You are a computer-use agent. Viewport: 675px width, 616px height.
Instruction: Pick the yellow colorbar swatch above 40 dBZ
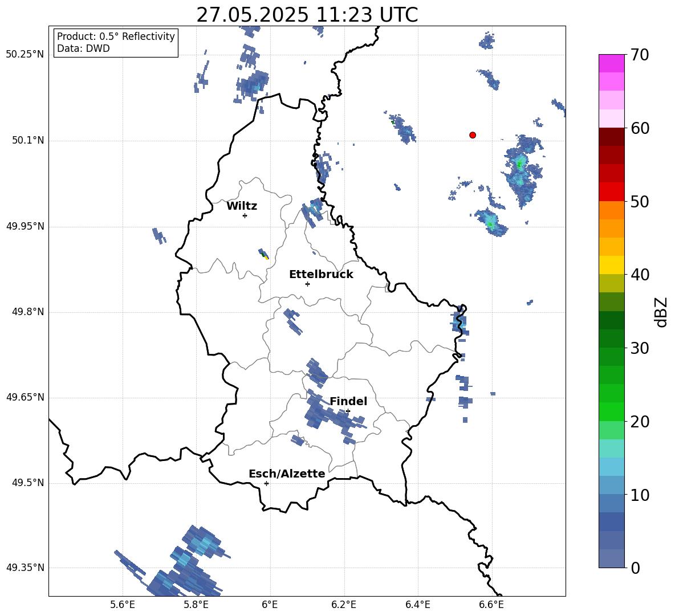click(611, 265)
